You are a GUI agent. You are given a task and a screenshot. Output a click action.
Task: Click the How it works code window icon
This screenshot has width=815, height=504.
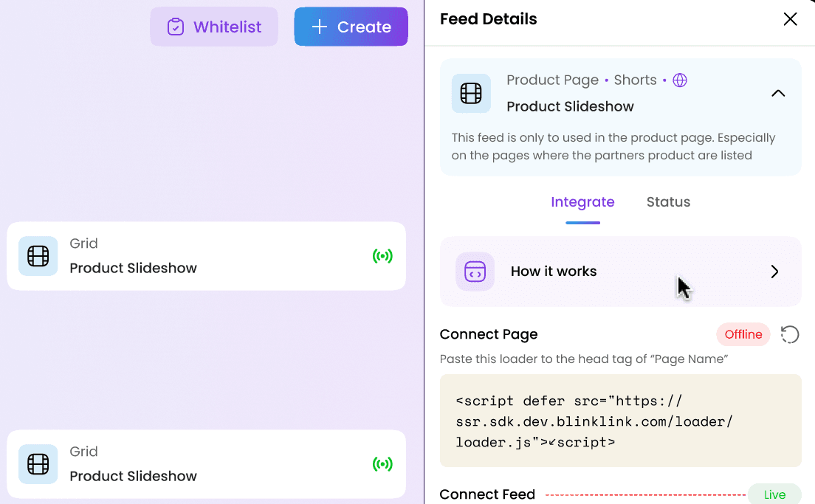475,272
